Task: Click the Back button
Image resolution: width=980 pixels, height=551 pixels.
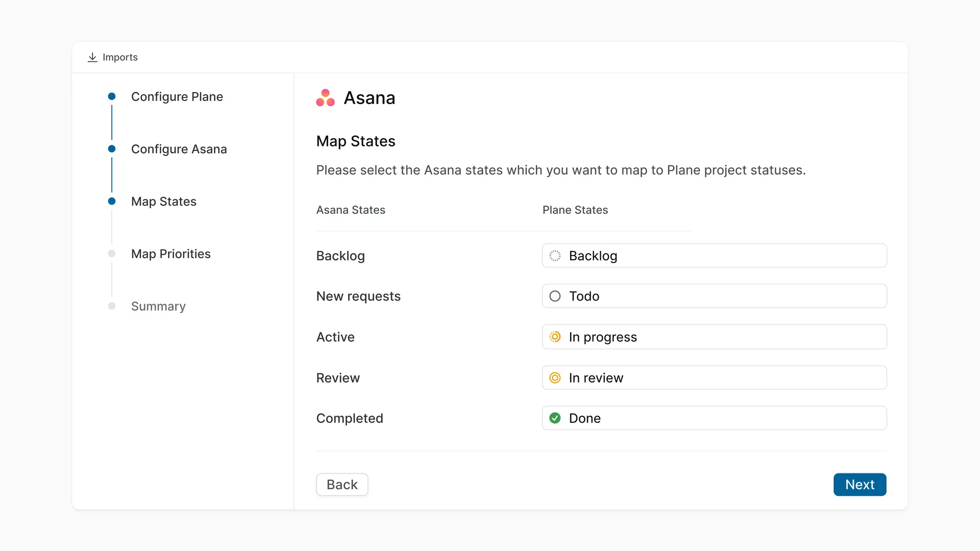Action: (x=342, y=485)
